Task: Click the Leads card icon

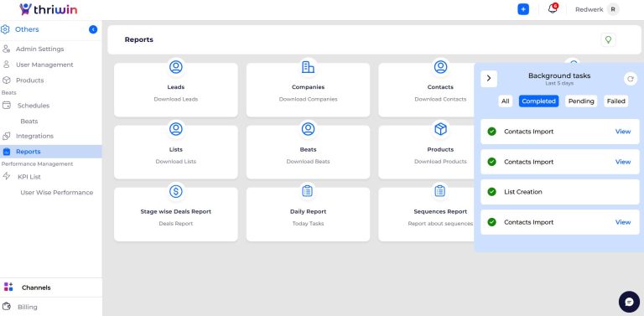Action: [176, 67]
